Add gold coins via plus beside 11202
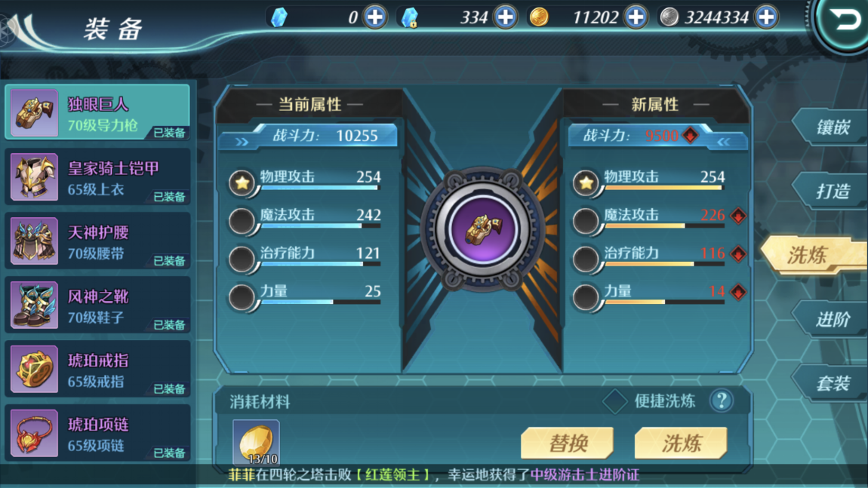 click(x=636, y=17)
